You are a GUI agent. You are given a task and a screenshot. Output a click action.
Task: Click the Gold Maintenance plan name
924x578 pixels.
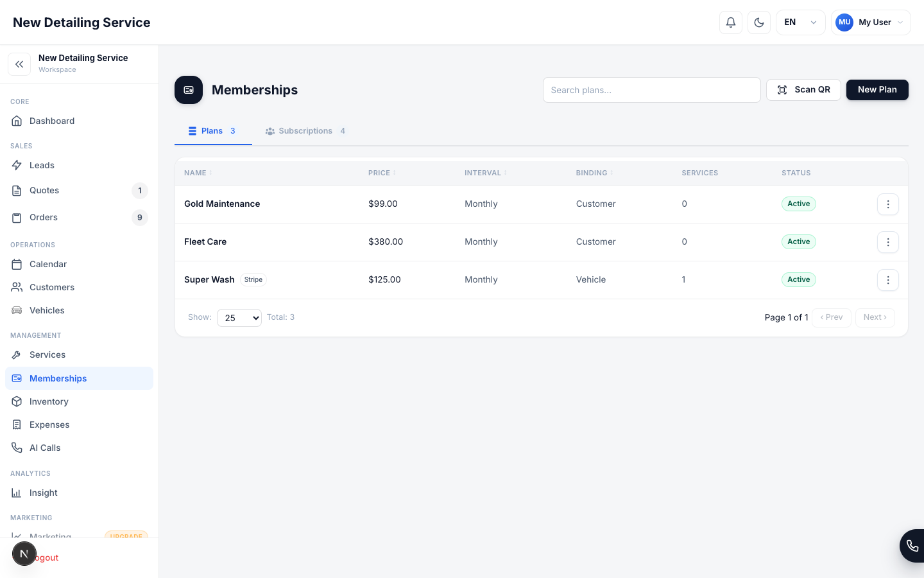[222, 204]
